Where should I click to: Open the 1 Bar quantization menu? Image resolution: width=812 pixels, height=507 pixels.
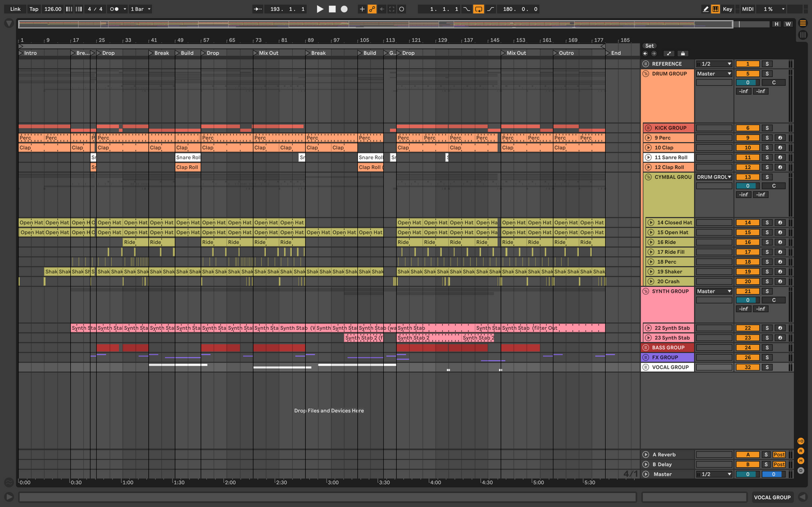[x=140, y=9]
